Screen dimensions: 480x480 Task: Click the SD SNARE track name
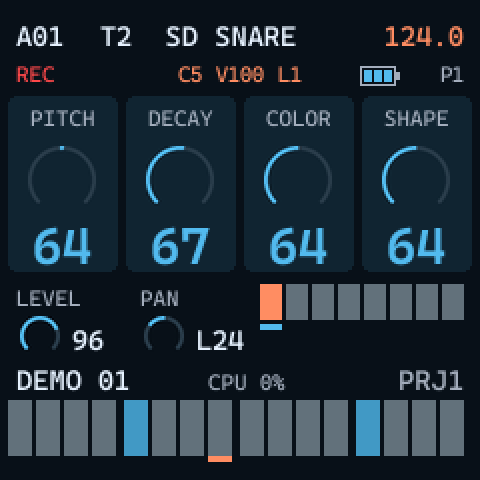tap(231, 37)
